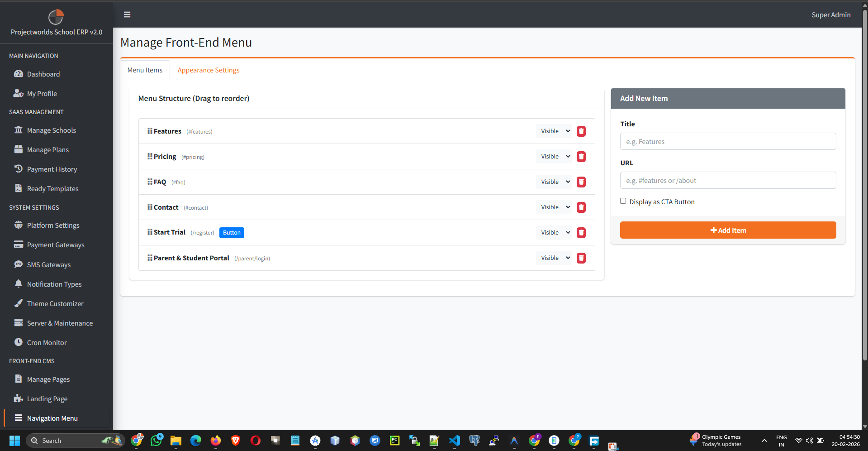
Task: Open Payment History
Action: [x=51, y=169]
